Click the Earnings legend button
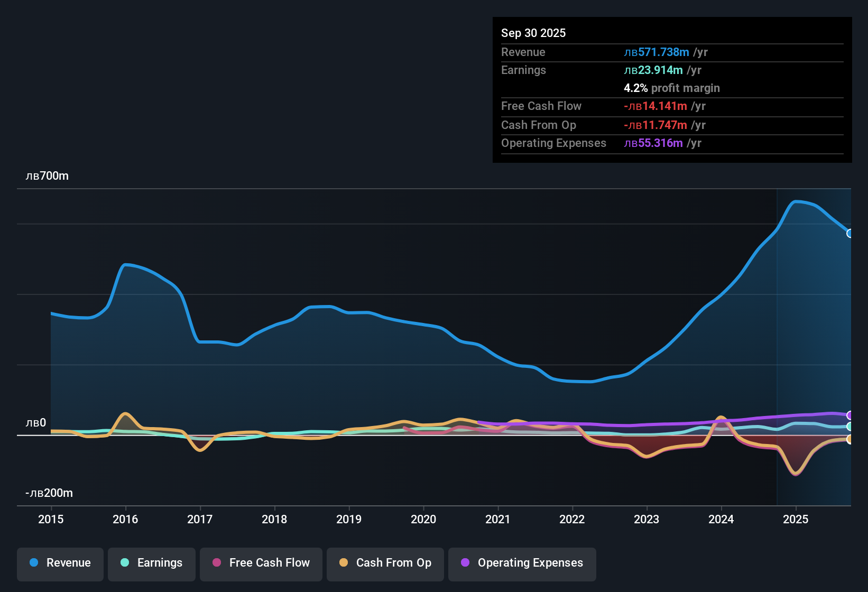 click(152, 563)
